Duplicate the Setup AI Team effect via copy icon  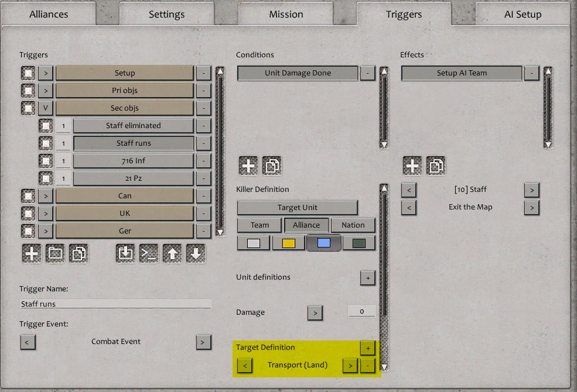click(x=435, y=164)
